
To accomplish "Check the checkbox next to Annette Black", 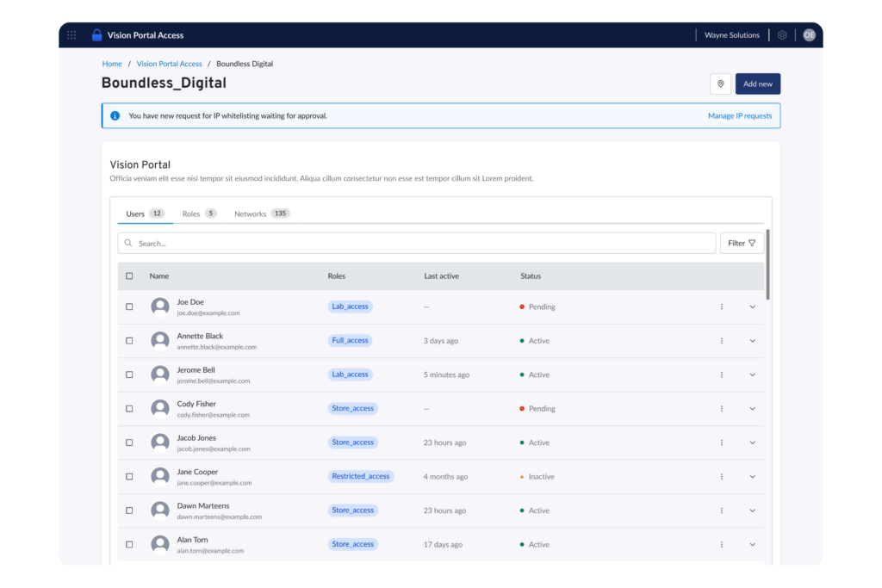I will [129, 340].
